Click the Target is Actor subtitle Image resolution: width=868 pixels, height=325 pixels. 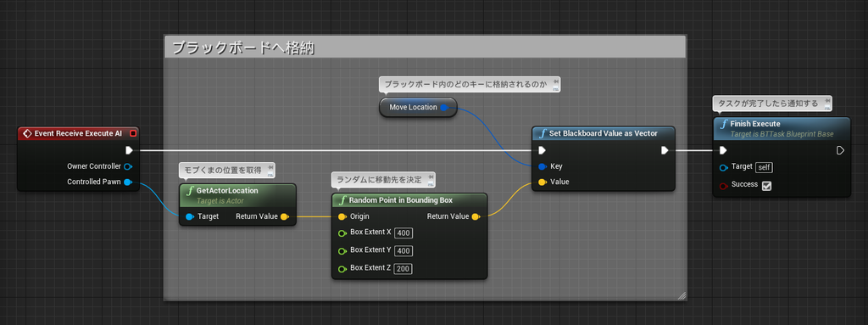pyautogui.click(x=220, y=200)
